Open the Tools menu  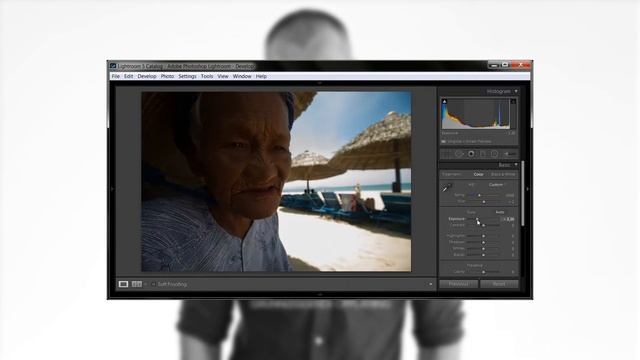click(207, 76)
